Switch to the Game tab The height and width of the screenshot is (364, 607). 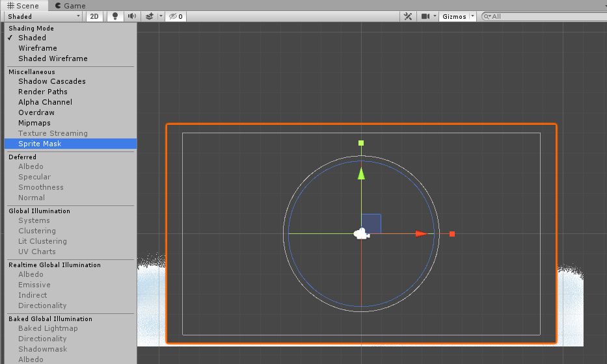tap(70, 5)
